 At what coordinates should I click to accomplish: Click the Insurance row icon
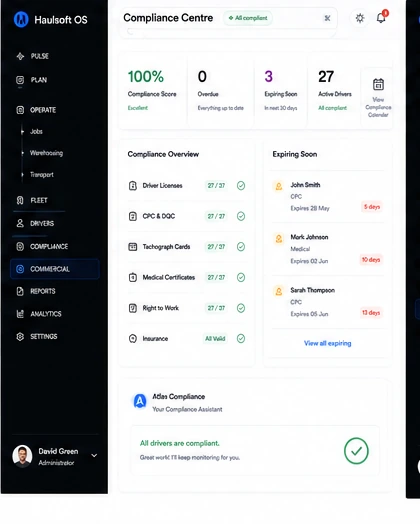(x=133, y=339)
